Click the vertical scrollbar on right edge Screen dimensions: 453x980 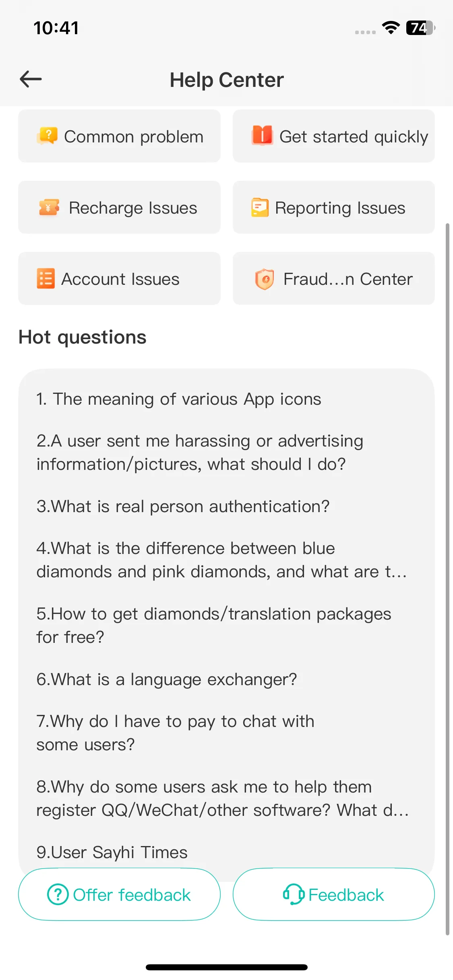pos(447,579)
